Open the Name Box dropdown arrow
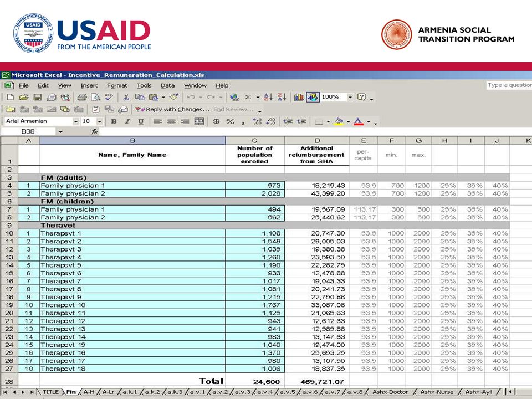 coord(60,132)
